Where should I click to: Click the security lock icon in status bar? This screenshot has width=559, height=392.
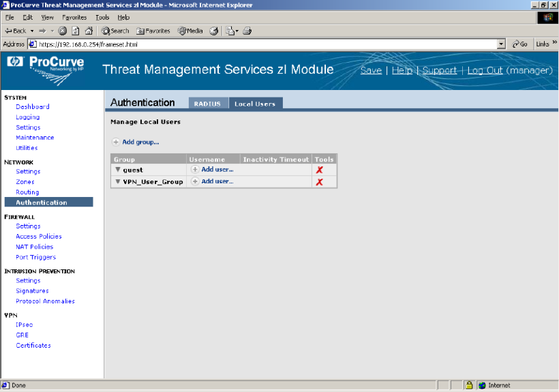pos(469,385)
